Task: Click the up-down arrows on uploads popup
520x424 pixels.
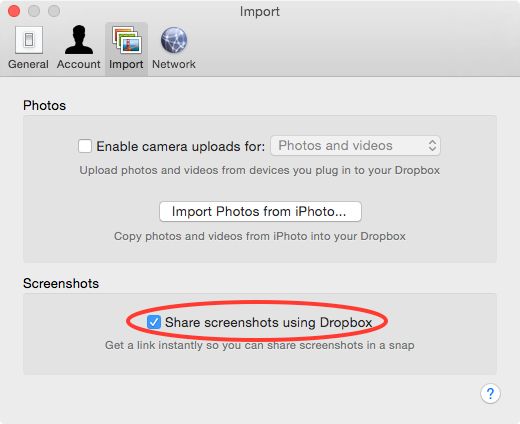Action: click(432, 146)
